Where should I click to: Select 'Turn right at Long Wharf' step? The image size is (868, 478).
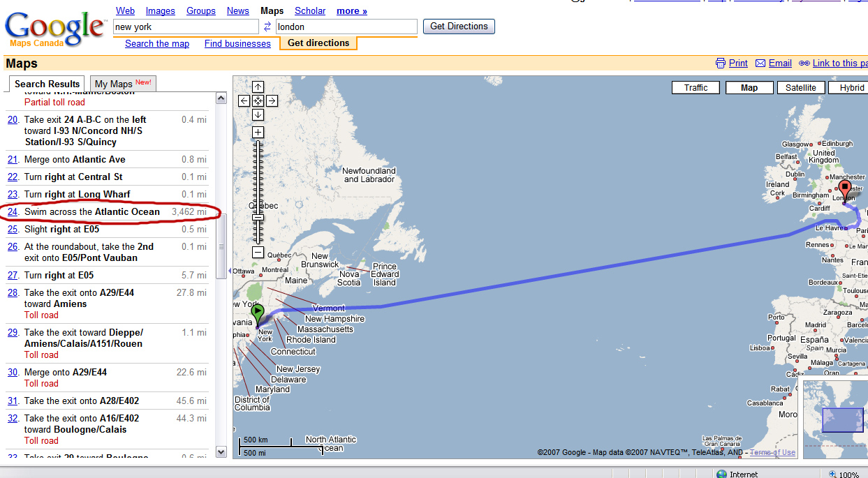77,194
